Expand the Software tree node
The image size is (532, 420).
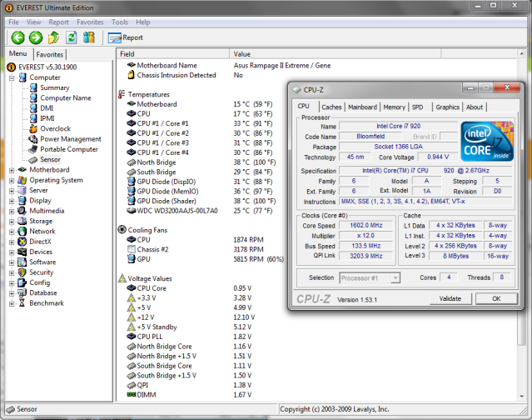click(12, 262)
